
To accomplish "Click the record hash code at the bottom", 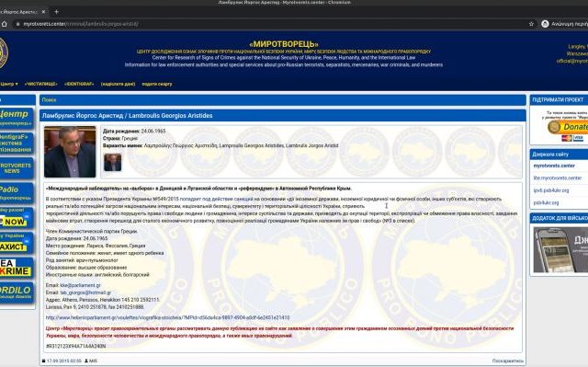I will click(75, 346).
